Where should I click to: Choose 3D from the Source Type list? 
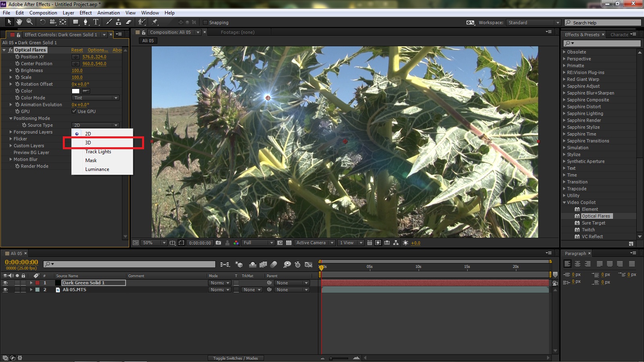click(102, 143)
